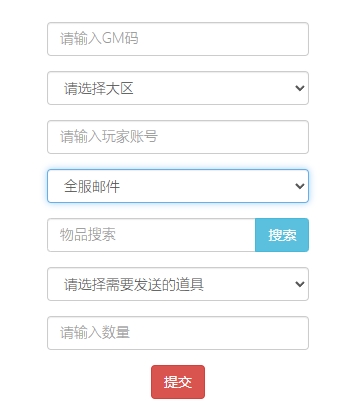The height and width of the screenshot is (408, 364).
Task: Click the 提交 label on the red button
Action: [178, 382]
